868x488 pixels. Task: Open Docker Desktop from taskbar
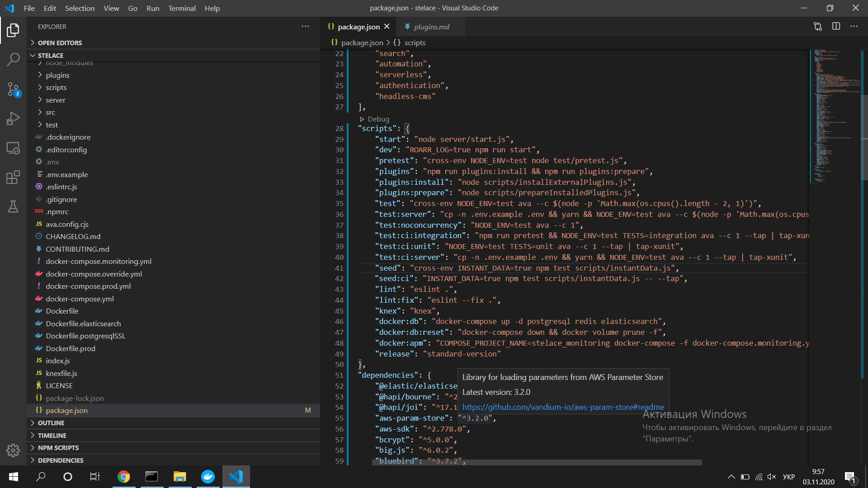click(x=208, y=477)
